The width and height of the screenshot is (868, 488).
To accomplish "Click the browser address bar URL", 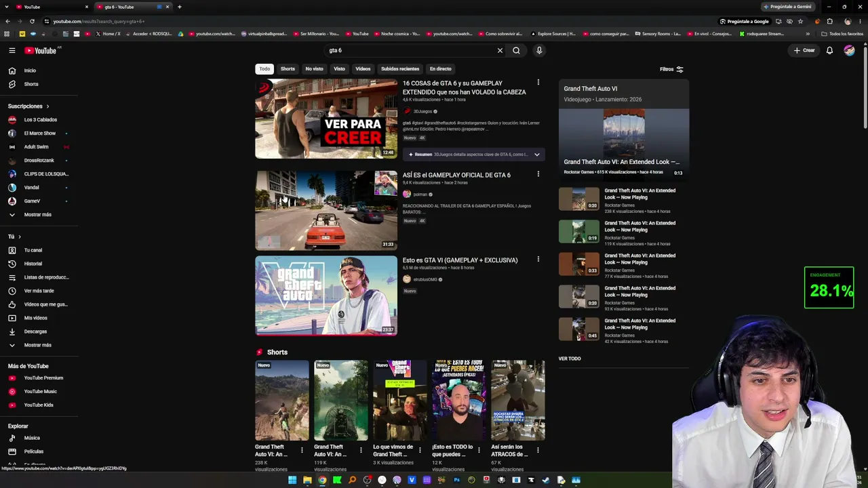I will point(99,21).
